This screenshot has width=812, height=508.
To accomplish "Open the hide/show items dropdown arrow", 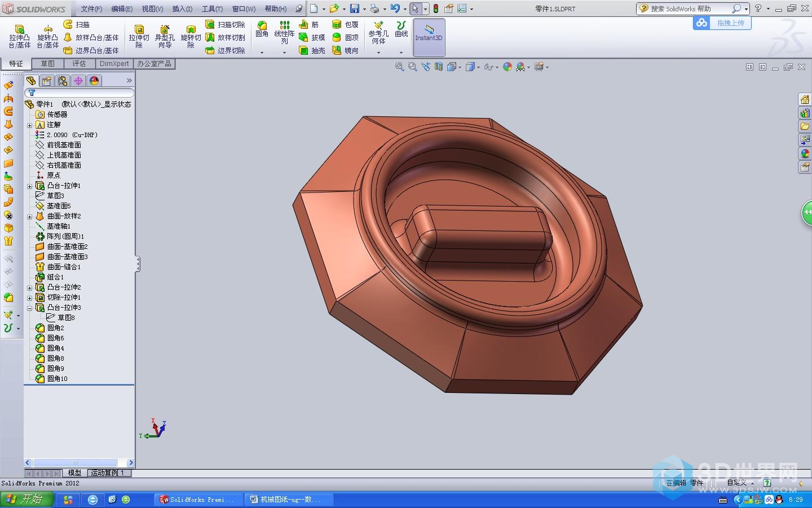I will tap(497, 67).
